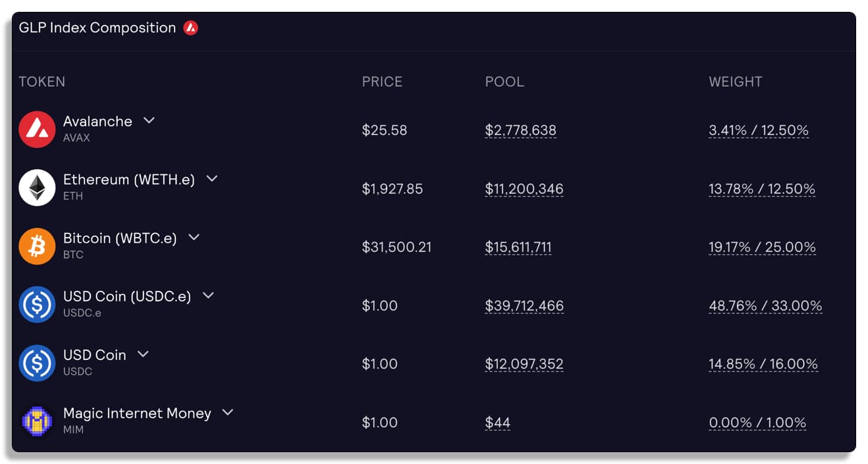Click the $2,778,638 Avalanche pool amount

[521, 130]
